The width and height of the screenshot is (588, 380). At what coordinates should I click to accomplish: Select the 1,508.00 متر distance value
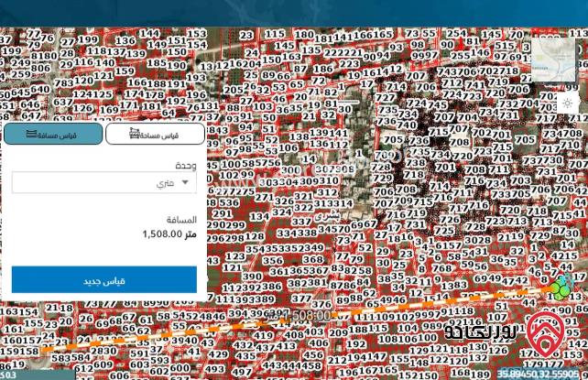[169, 234]
